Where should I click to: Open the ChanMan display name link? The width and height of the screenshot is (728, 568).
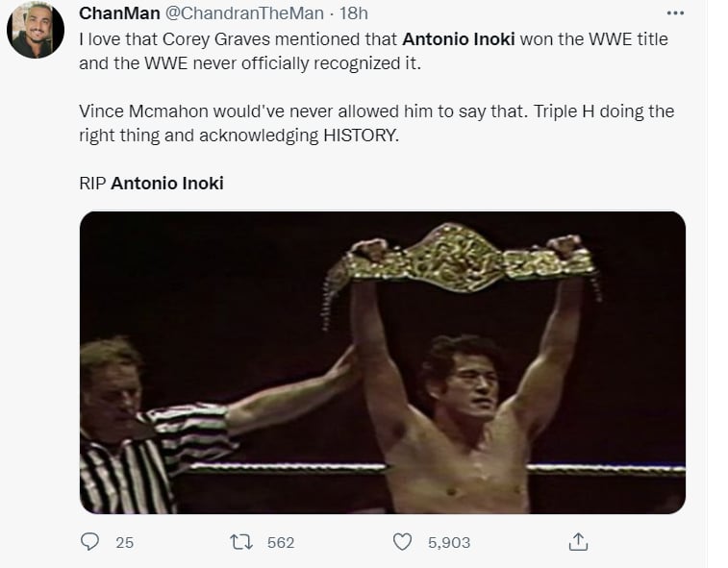(x=119, y=13)
